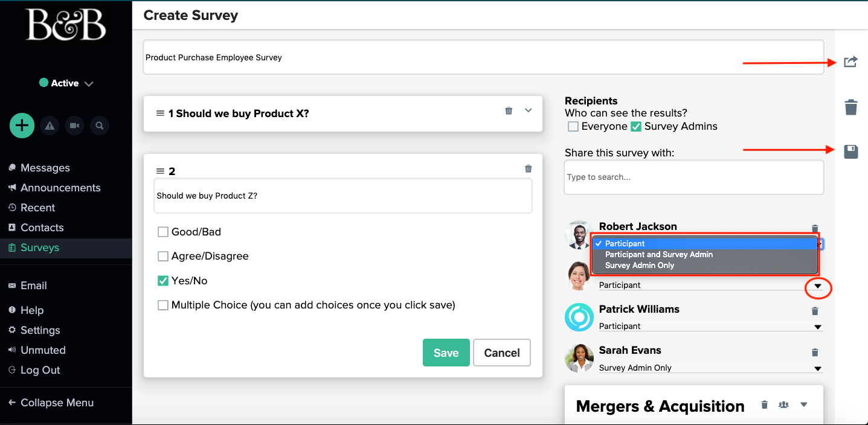The image size is (868, 425).
Task: Click the Type to search recipients field
Action: (694, 177)
